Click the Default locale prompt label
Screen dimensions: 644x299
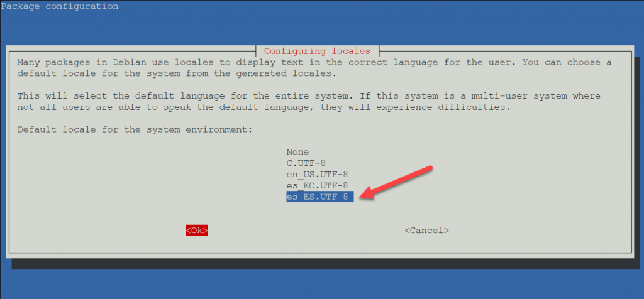134,130
